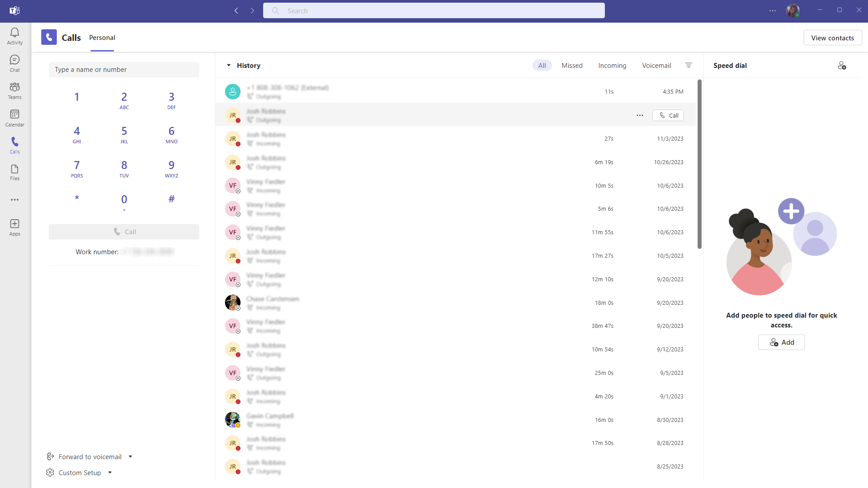Open the Apps panel
868x488 pixels.
(15, 226)
